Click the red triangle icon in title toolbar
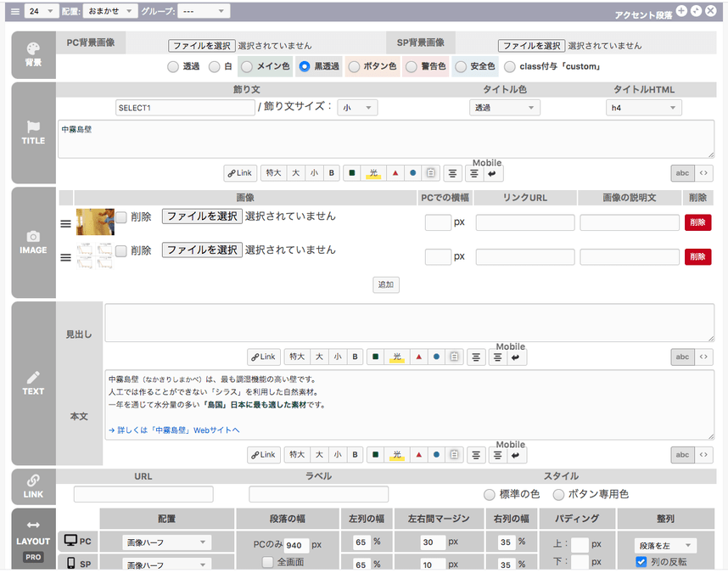The width and height of the screenshot is (728, 573). (394, 173)
